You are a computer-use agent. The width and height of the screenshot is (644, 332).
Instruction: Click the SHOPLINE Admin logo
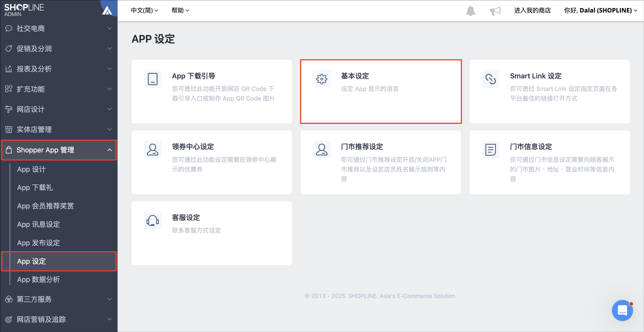(x=24, y=10)
